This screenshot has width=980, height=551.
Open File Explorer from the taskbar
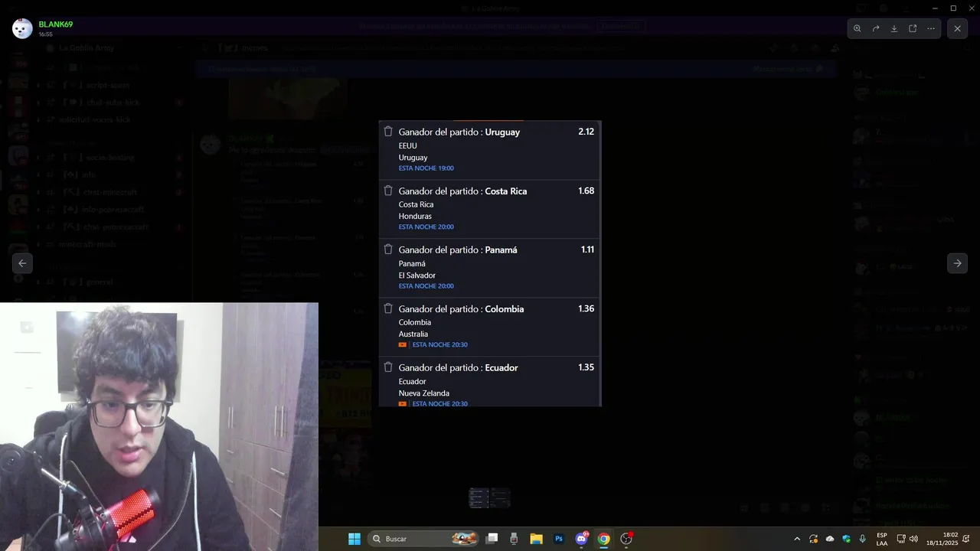[536, 539]
